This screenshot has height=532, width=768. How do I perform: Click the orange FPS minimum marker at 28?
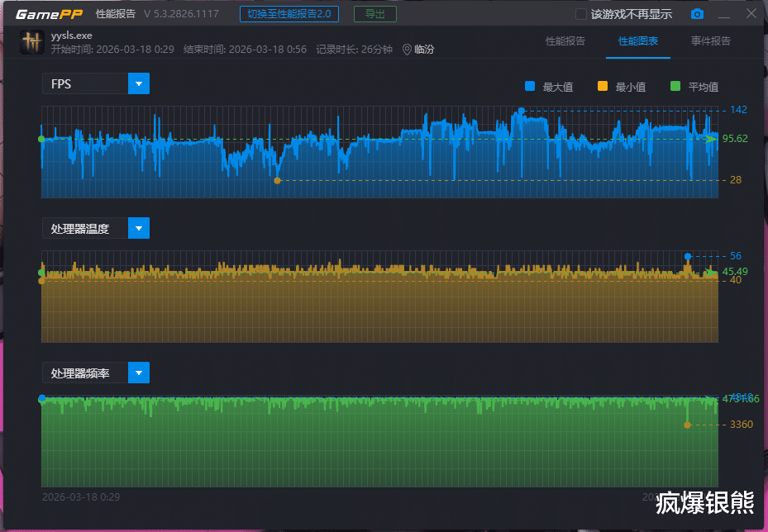(277, 180)
